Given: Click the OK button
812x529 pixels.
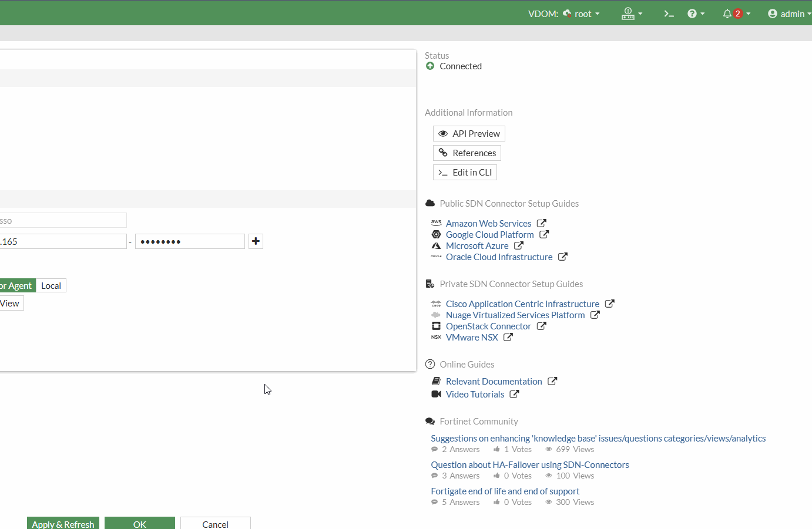Looking at the screenshot, I should pyautogui.click(x=140, y=524).
